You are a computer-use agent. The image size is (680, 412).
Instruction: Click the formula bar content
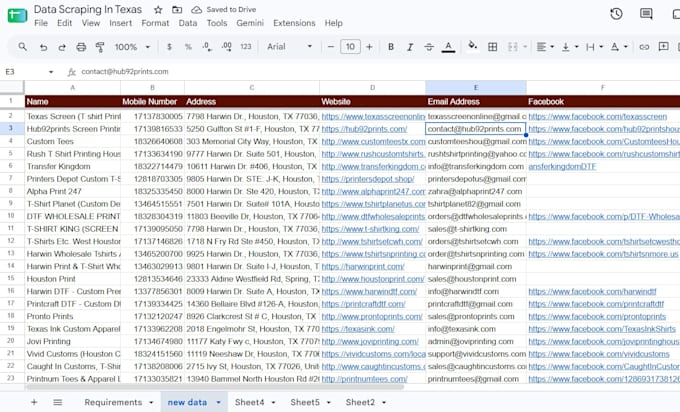point(125,72)
